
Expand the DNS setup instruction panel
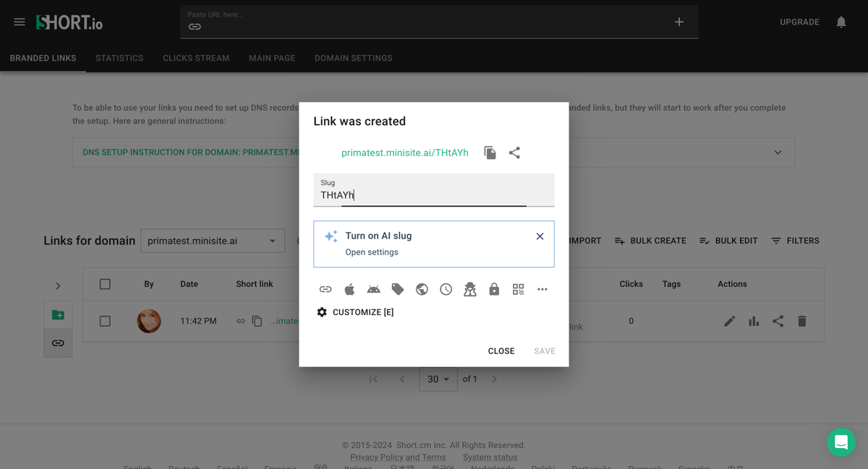(x=778, y=152)
